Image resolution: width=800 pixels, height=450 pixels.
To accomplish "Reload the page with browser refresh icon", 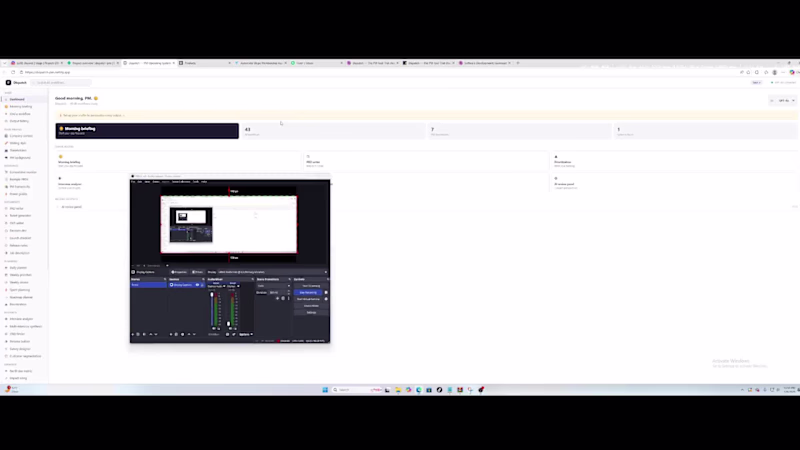I will coord(13,72).
